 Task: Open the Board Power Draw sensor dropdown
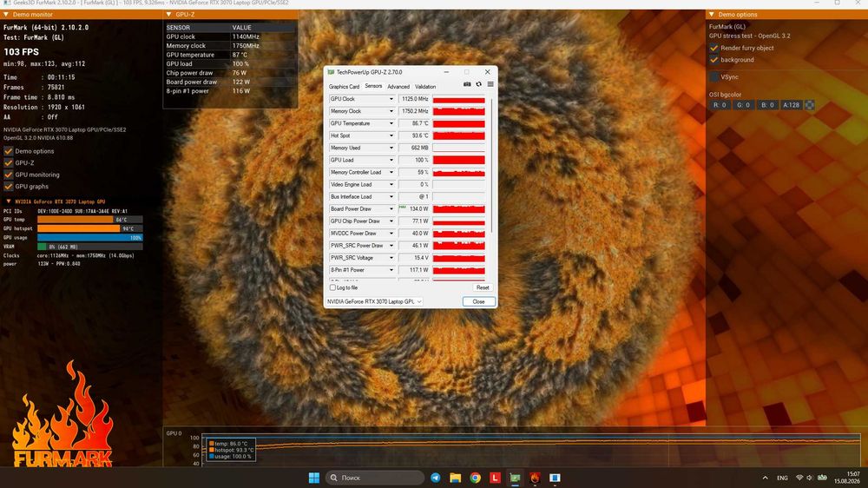click(391, 208)
